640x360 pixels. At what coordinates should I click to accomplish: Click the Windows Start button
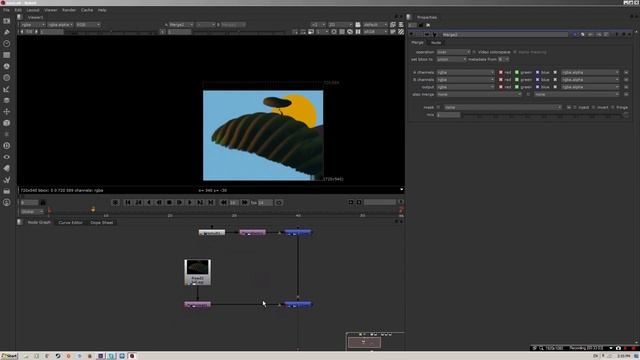(x=9, y=356)
